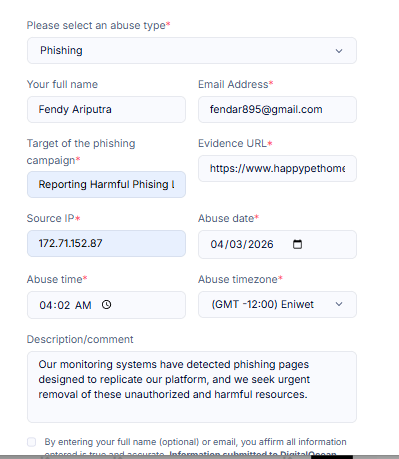The image size is (399, 459).
Task: Click the "Please select an abuse type" label
Action: point(98,25)
